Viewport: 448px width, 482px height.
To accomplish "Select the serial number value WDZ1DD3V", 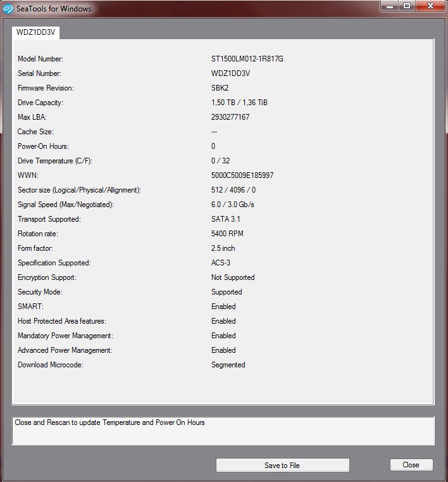I will pyautogui.click(x=230, y=73).
